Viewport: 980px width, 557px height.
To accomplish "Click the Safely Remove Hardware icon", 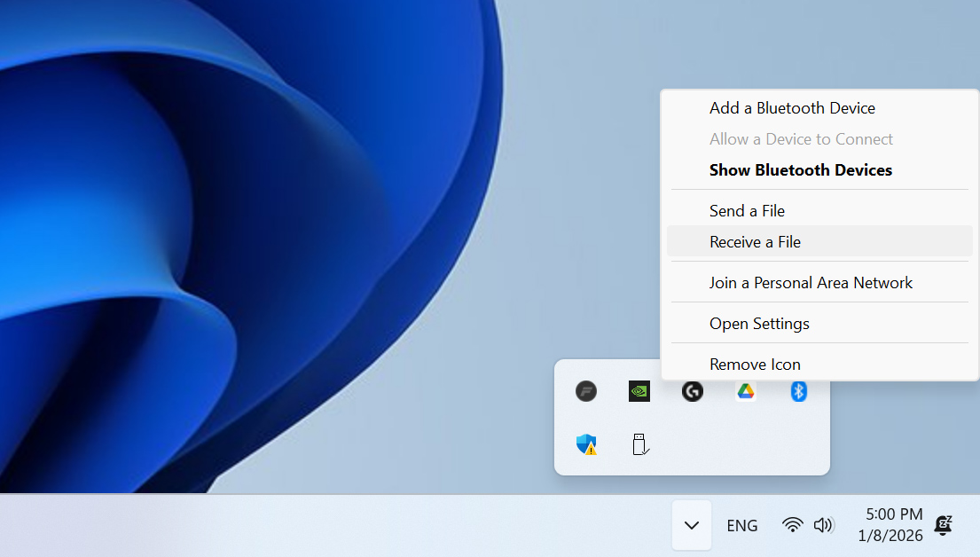I will coord(640,444).
